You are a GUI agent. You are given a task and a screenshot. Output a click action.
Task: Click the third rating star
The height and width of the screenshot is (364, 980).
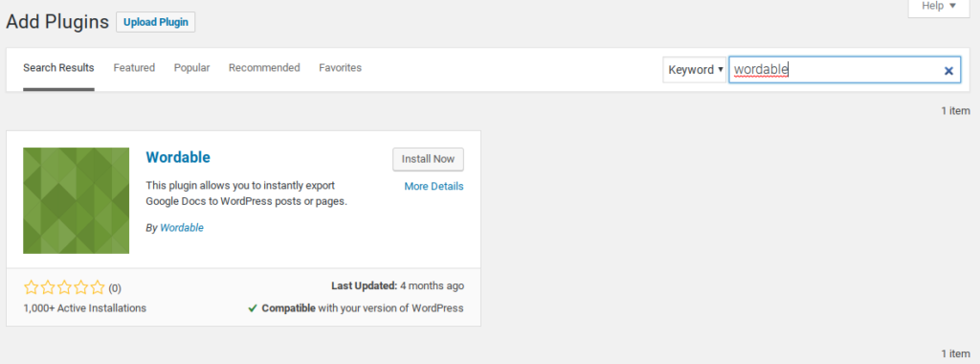click(x=64, y=287)
